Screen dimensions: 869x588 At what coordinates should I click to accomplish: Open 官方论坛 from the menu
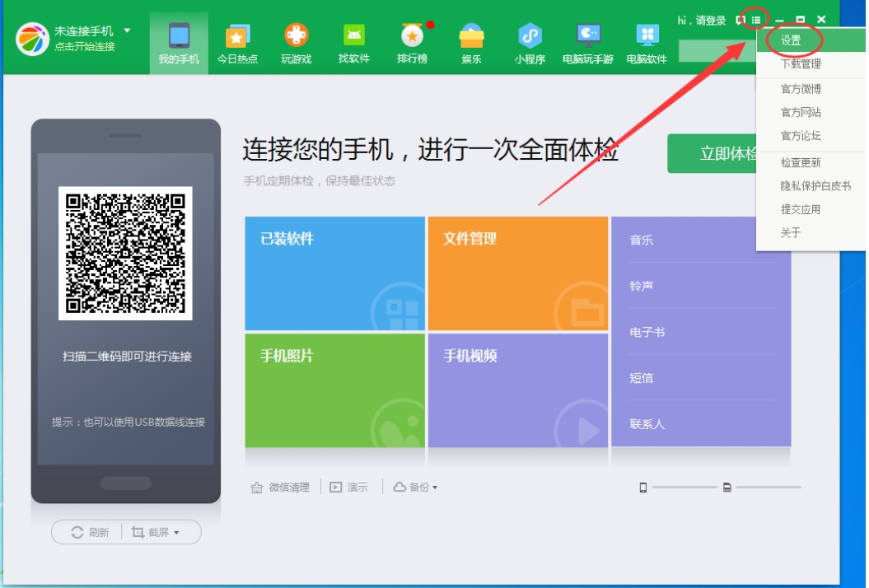811,136
